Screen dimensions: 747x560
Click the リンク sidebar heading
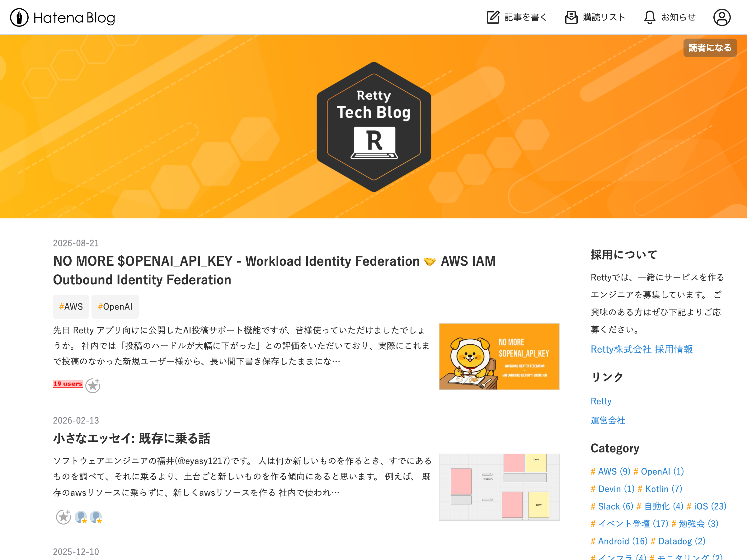pos(607,377)
